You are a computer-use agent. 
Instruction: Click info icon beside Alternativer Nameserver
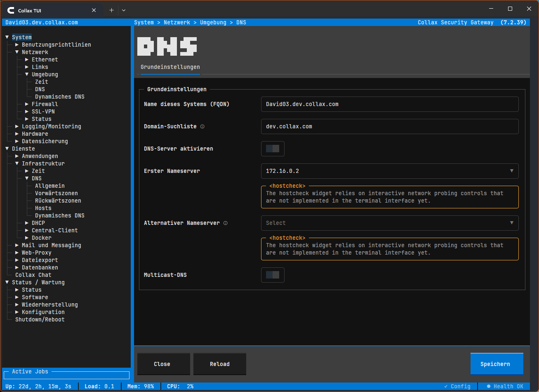click(x=225, y=223)
